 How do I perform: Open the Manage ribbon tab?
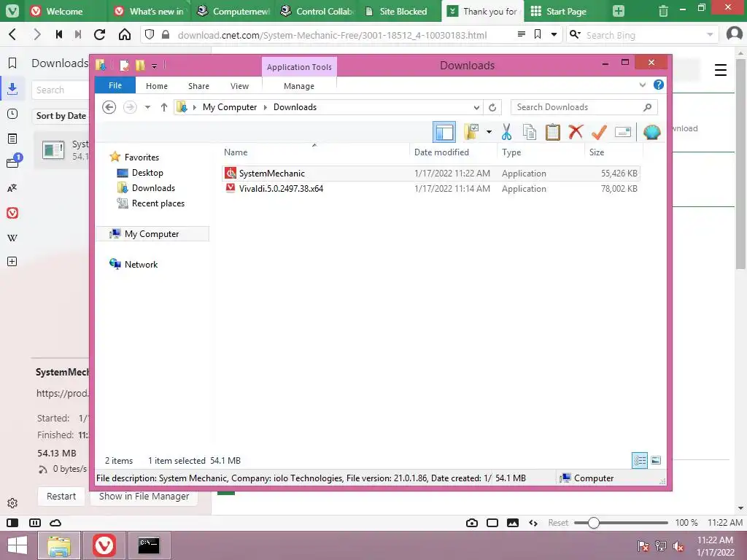click(299, 86)
